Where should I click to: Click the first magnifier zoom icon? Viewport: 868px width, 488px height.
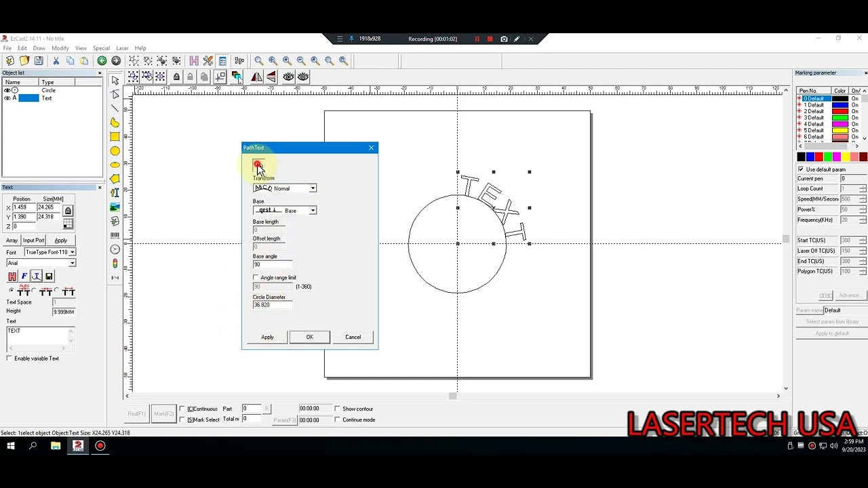tap(259, 61)
